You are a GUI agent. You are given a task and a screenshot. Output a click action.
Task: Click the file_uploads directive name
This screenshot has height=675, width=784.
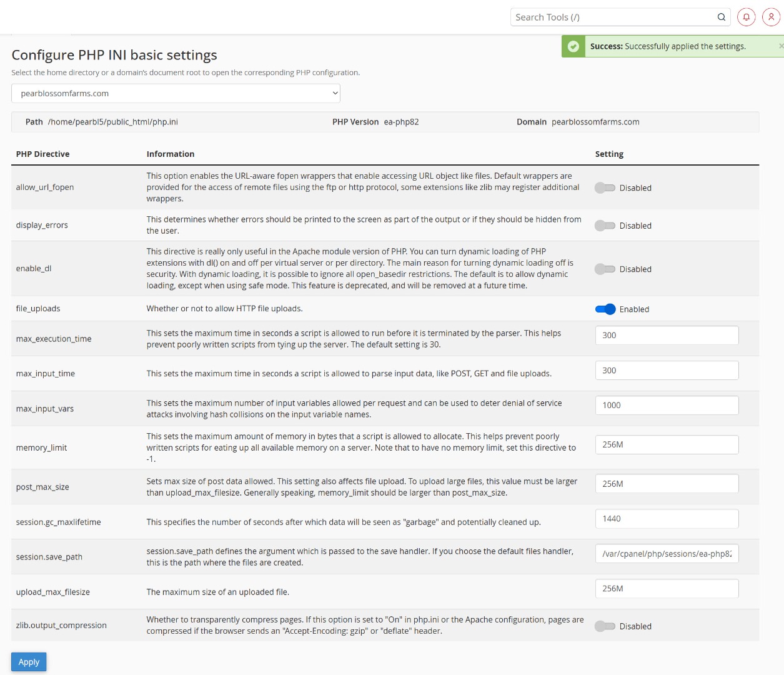38,309
